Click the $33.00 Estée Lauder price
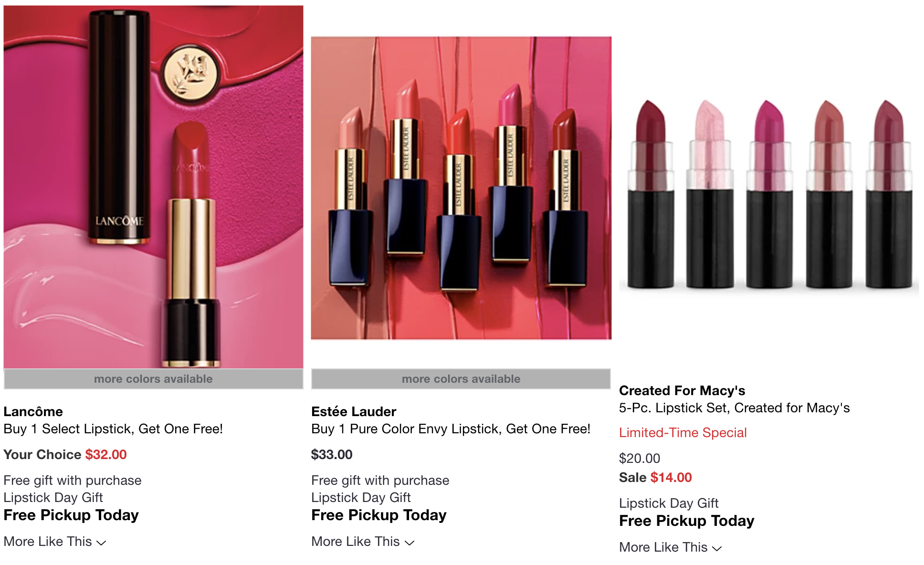The width and height of the screenshot is (924, 565). pos(332,454)
